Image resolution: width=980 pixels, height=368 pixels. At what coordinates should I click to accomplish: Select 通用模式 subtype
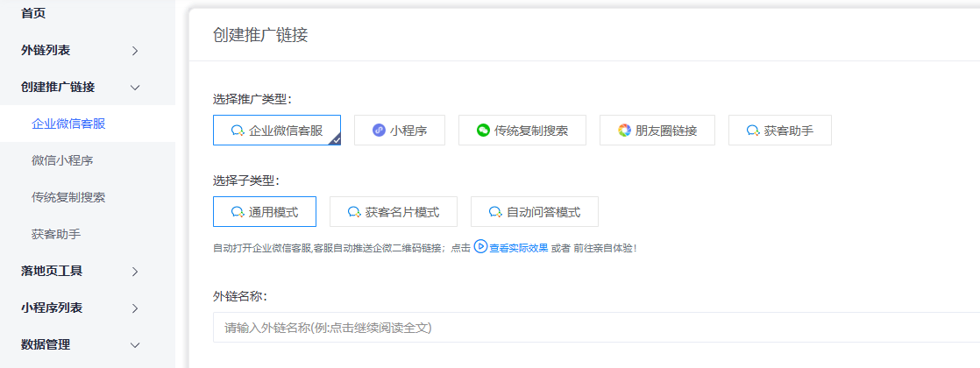point(265,212)
